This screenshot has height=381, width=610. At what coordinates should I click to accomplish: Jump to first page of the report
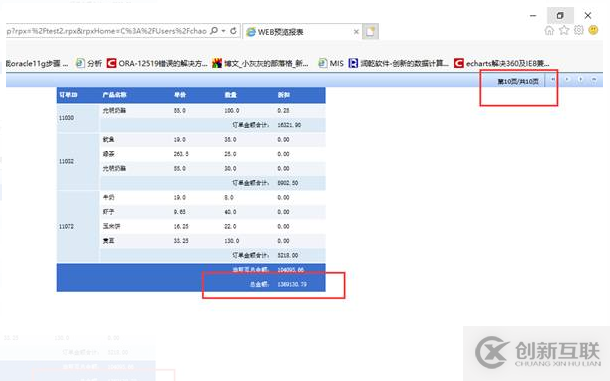click(x=552, y=80)
